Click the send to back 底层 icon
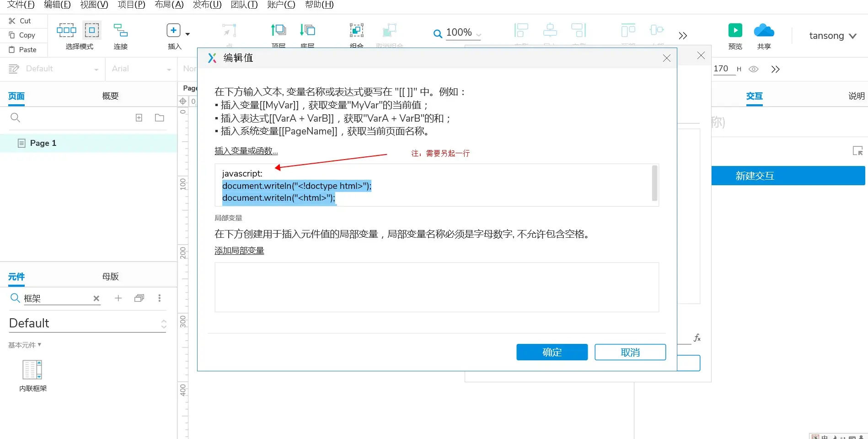This screenshot has height=439, width=868. (307, 30)
